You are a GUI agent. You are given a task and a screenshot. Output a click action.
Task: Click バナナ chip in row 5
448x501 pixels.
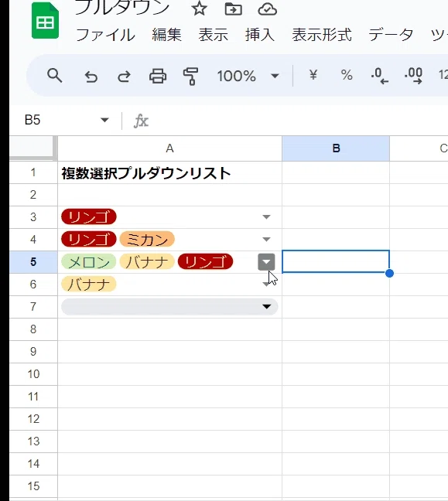pyautogui.click(x=147, y=262)
